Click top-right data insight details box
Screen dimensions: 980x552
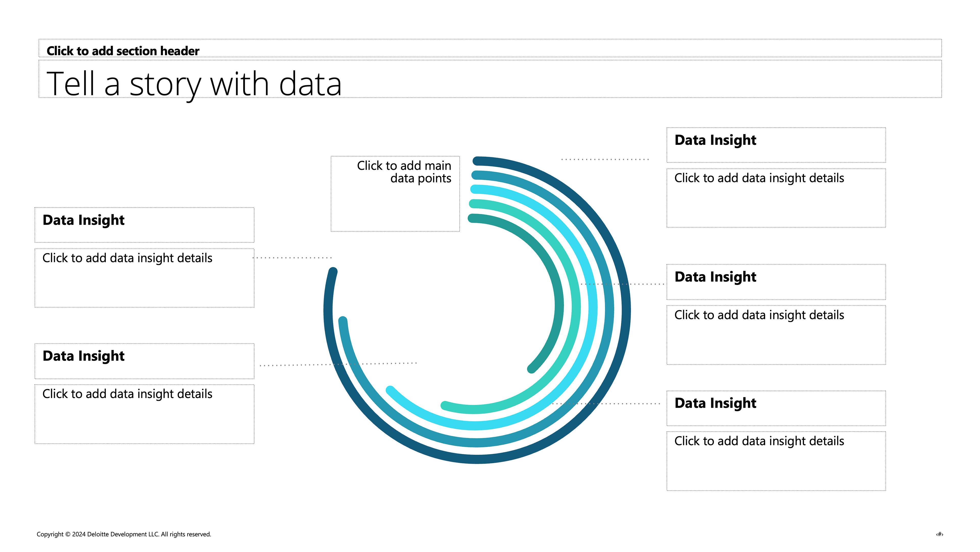click(776, 198)
